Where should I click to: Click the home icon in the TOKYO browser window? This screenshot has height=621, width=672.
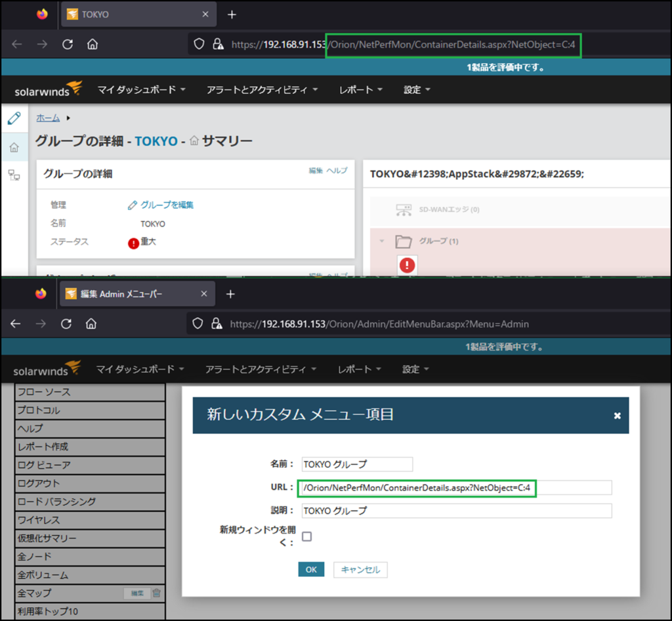pos(93,44)
